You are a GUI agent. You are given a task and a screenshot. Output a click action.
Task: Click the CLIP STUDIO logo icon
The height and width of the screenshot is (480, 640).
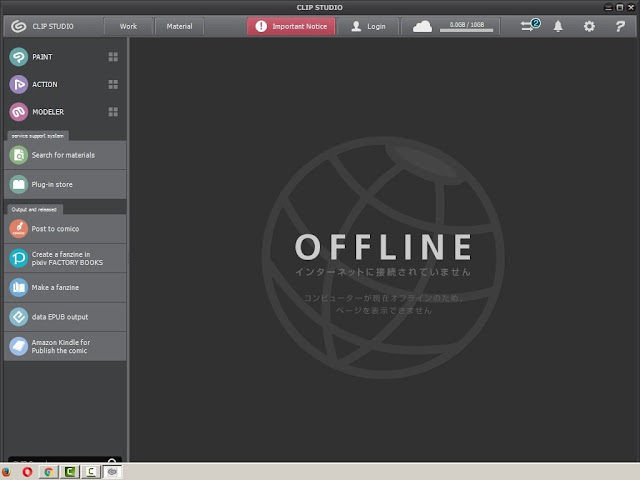pos(18,27)
